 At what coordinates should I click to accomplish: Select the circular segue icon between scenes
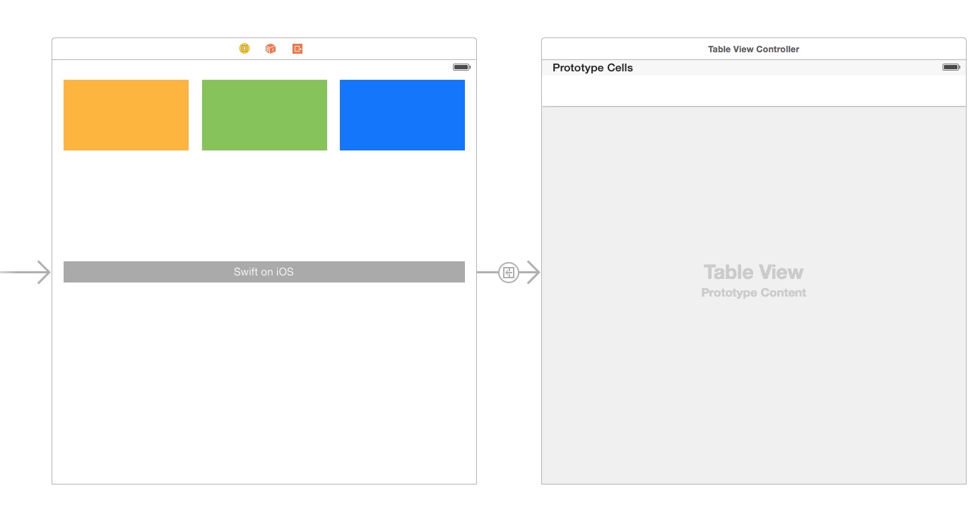[509, 272]
